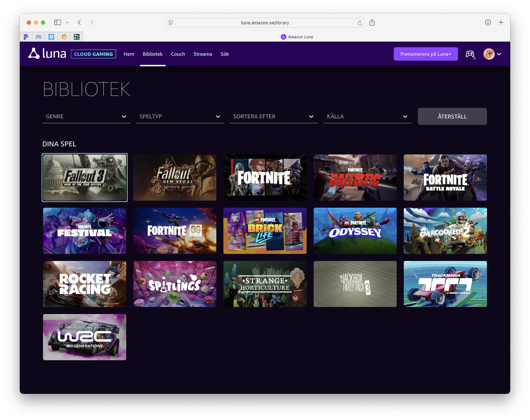Click the address bar URL field

pyautogui.click(x=265, y=23)
